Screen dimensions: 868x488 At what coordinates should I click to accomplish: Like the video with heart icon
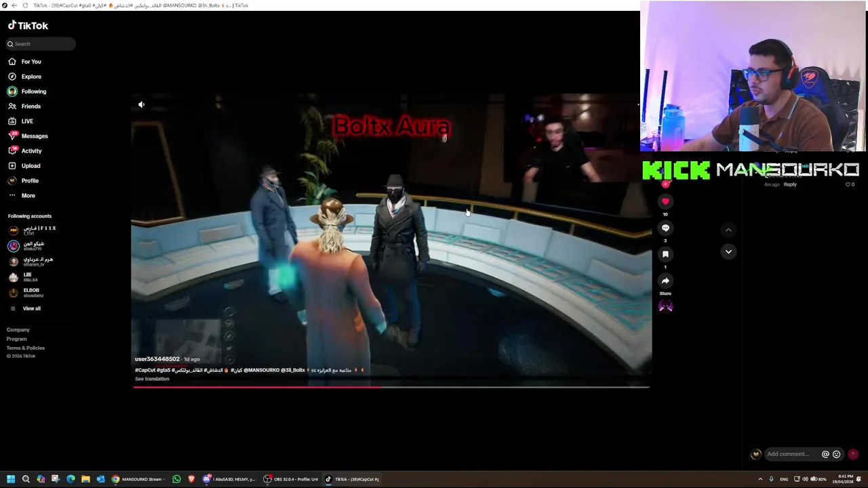tap(665, 201)
